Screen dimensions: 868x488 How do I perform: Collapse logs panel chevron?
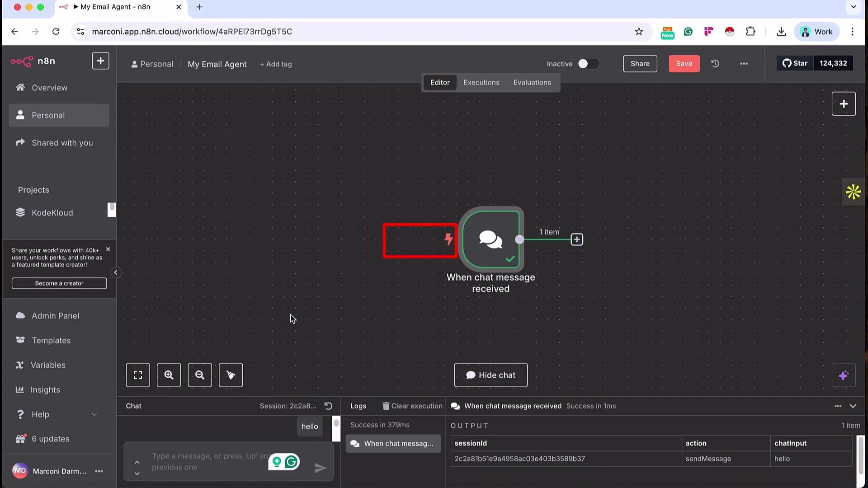(x=853, y=406)
